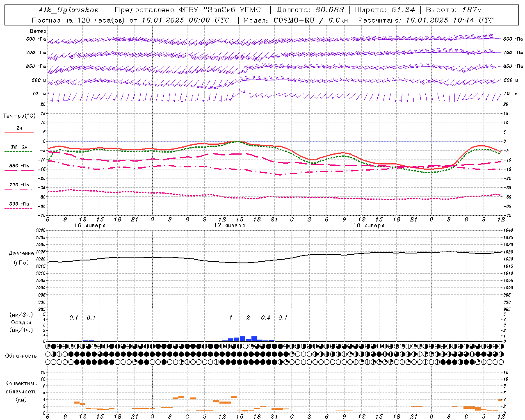Screen dimensions: 525x420
Task: Click the station name Alk_Uglovskoe
Action: point(68,10)
